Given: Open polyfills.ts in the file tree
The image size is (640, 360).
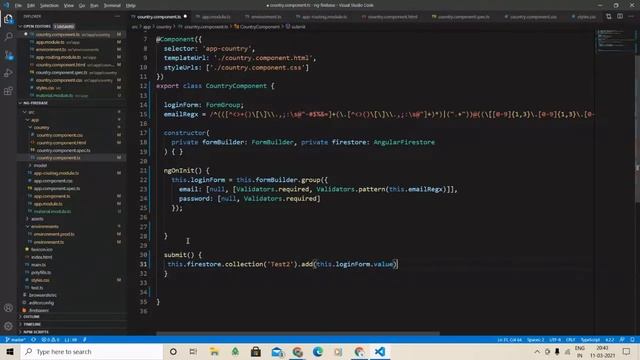Looking at the screenshot, I should (41, 272).
